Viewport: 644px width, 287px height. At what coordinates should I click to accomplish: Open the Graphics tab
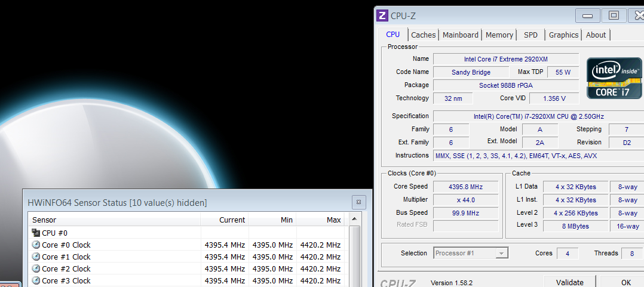click(x=563, y=35)
